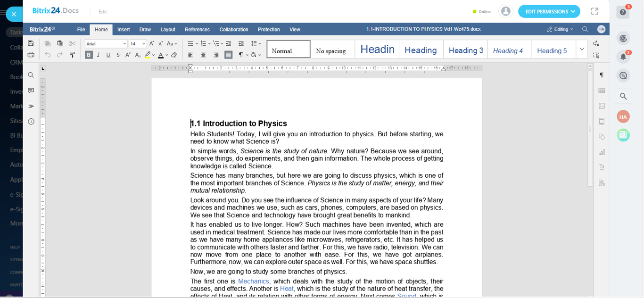The image size is (644, 298).
Task: Toggle Italic formatting
Action: pos(99,55)
